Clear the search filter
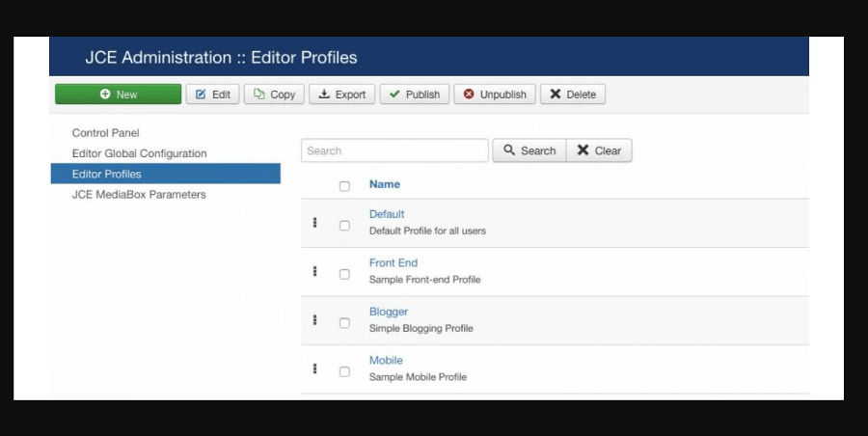Viewport: 868px width, 436px height. (599, 150)
